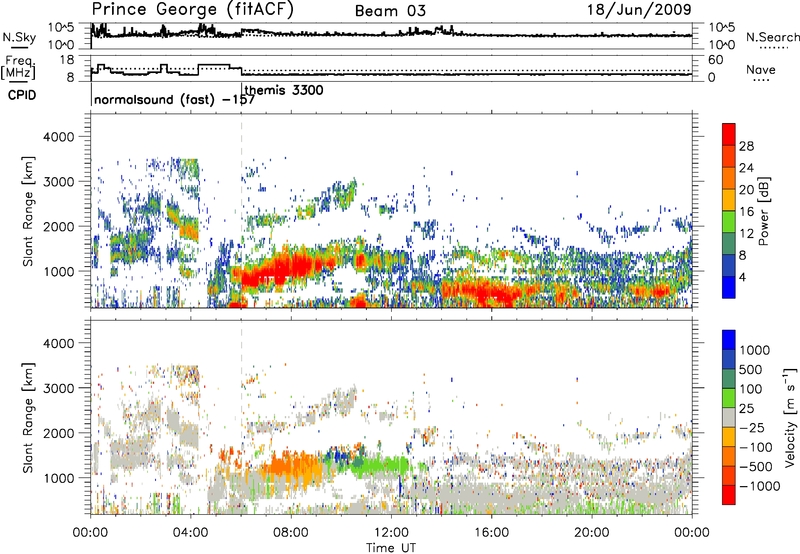Click the 12 label on Power colorbar
Image resolution: width=800 pixels, height=554 pixels.
(746, 234)
